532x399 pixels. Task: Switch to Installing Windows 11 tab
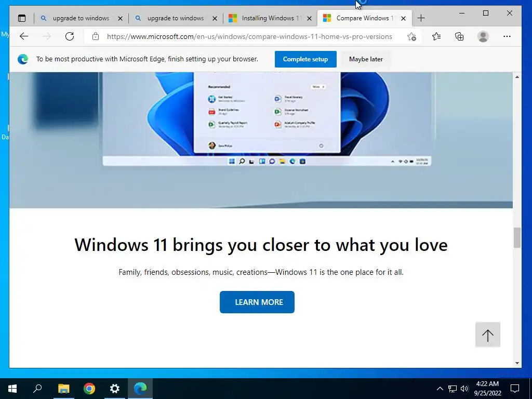click(270, 18)
